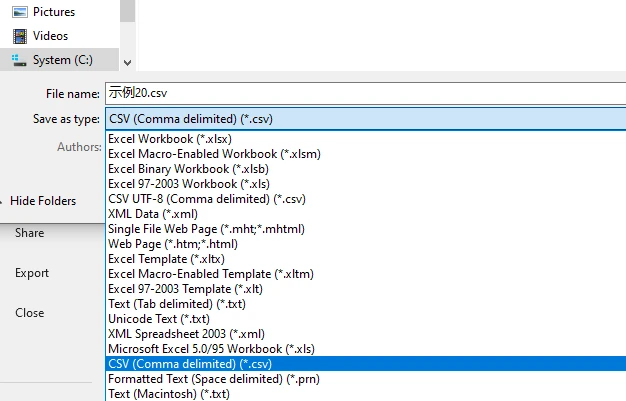
Task: Click the navigation pane scroll-down arrow
Action: (x=127, y=63)
